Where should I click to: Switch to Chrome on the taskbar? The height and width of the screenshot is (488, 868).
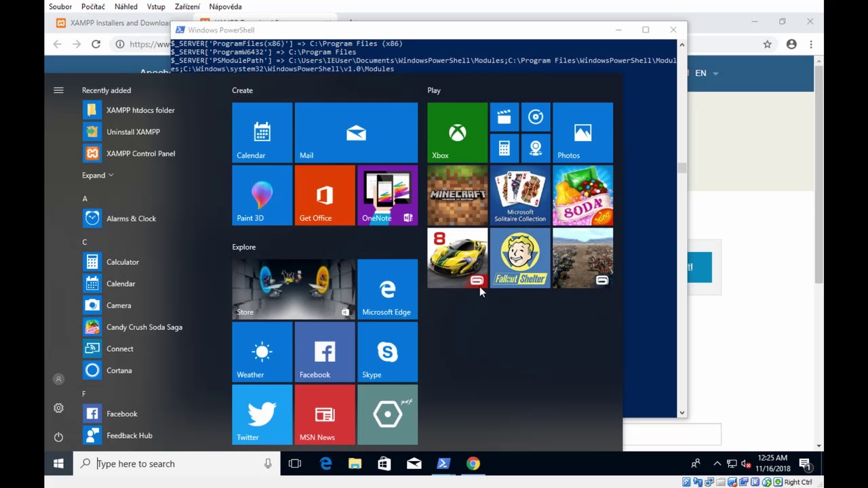pyautogui.click(x=473, y=464)
